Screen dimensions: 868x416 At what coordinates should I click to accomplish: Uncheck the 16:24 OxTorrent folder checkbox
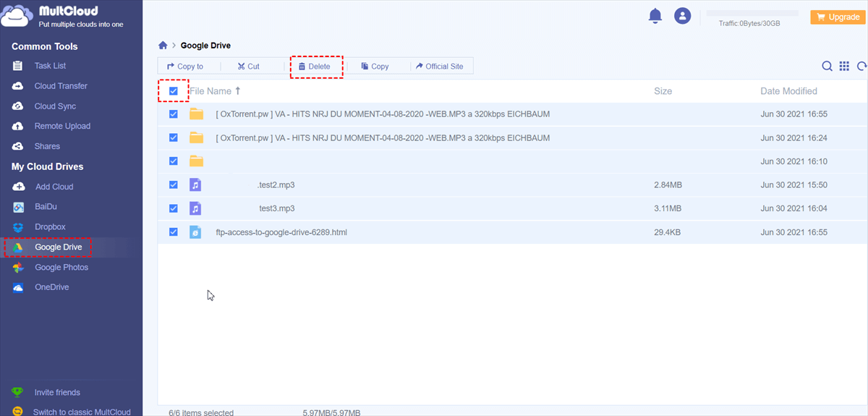click(x=174, y=137)
